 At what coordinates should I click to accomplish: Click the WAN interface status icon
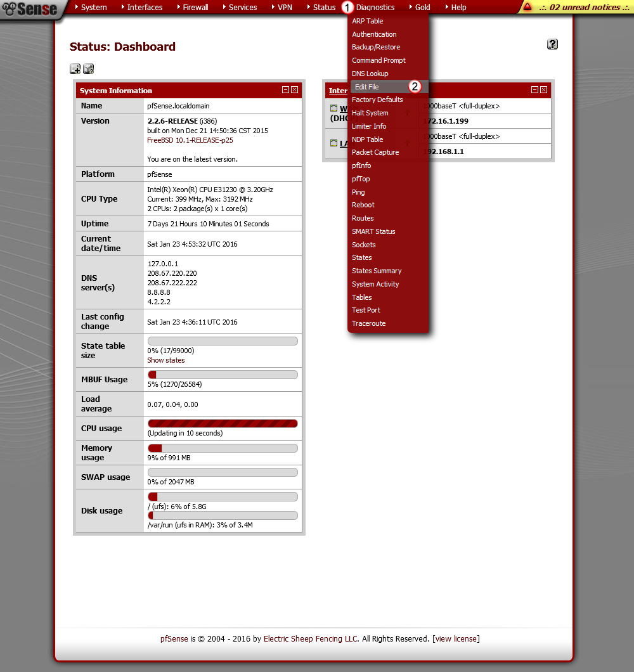click(333, 108)
